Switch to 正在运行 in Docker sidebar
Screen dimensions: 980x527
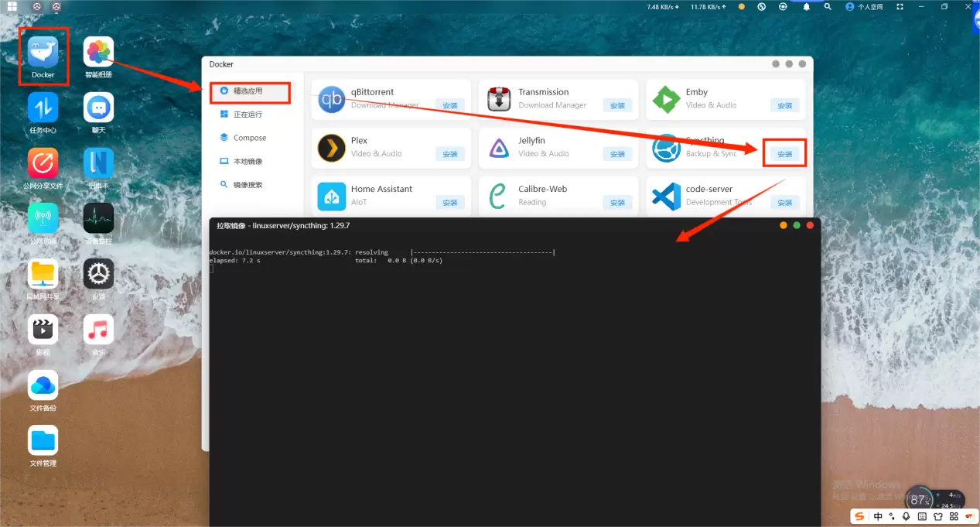point(248,115)
